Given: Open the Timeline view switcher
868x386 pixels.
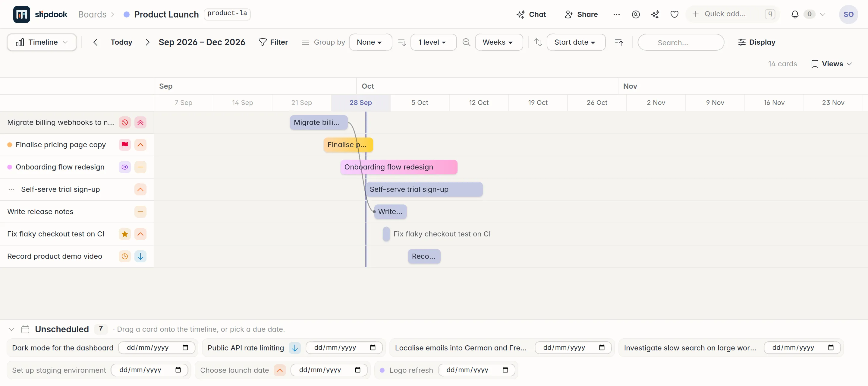Looking at the screenshot, I should 42,42.
